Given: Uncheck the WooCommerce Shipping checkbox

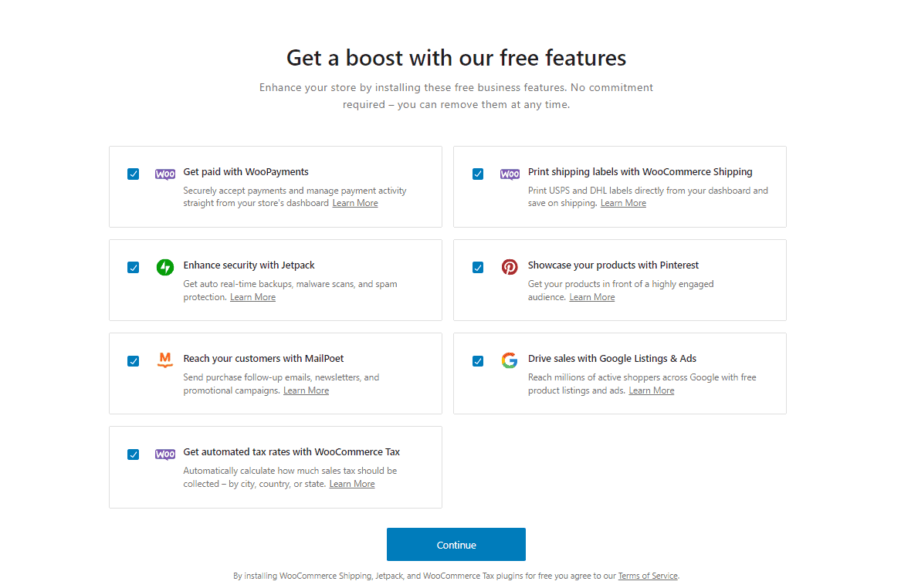Looking at the screenshot, I should point(478,174).
